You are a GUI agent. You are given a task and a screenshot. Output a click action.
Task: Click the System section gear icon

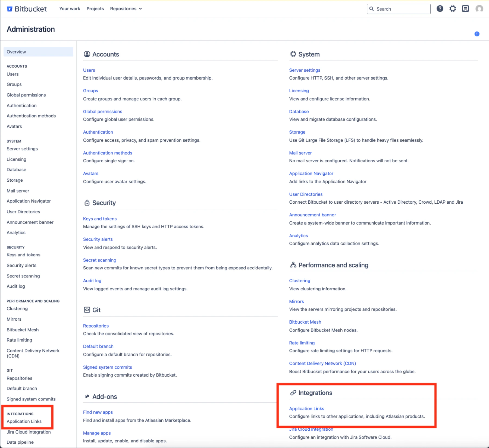(293, 54)
